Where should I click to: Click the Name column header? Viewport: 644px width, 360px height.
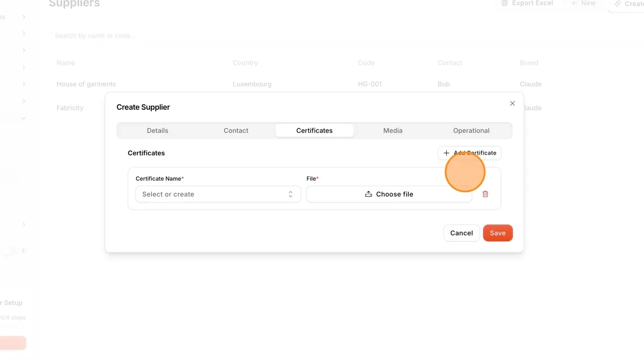pos(66,63)
